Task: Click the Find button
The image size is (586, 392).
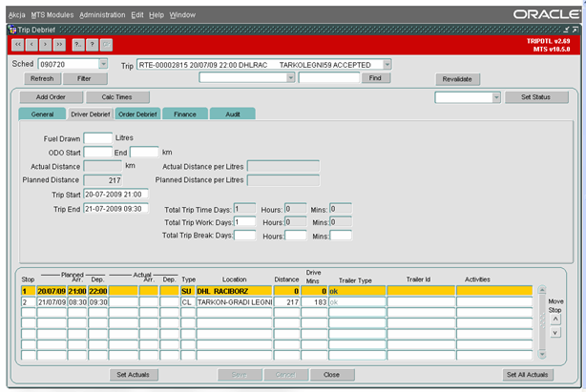Action: point(375,78)
